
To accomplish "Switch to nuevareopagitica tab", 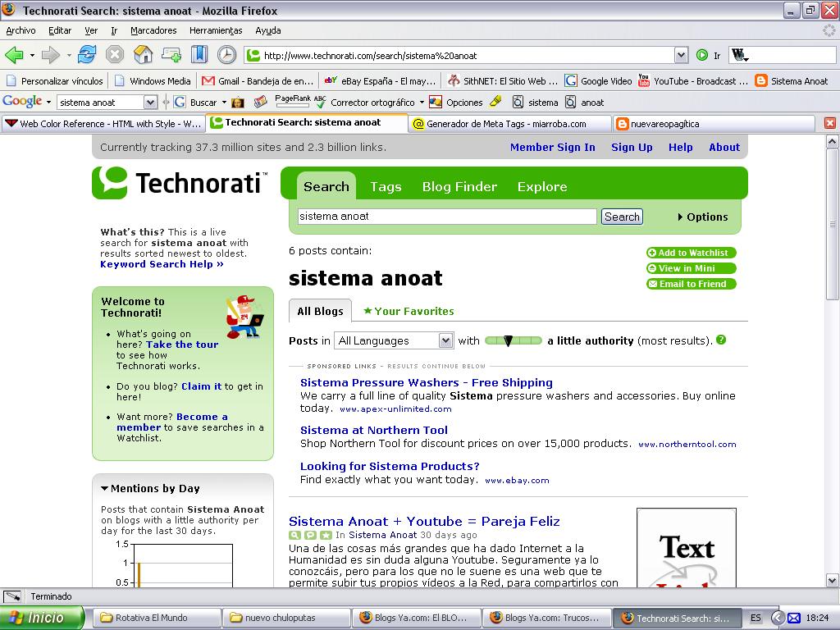I will [713, 124].
